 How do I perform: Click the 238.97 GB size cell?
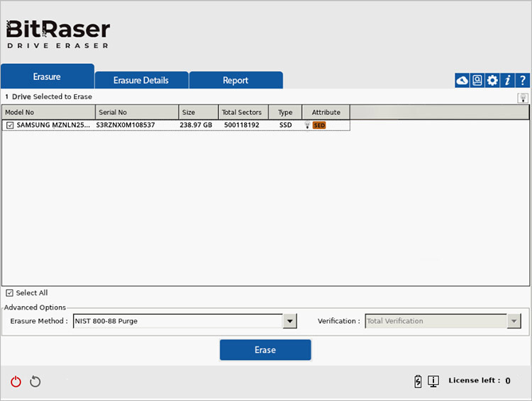196,125
